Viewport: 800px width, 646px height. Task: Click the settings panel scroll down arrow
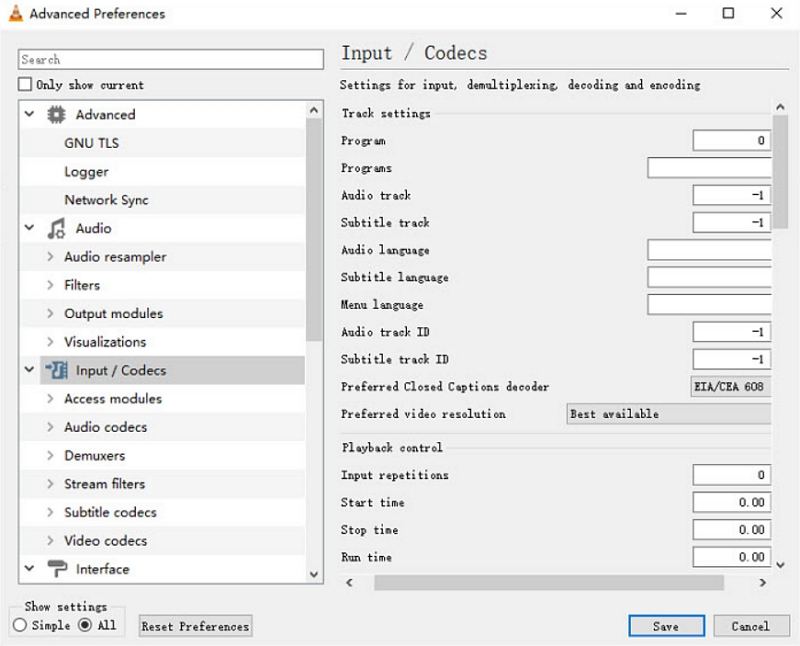(x=780, y=565)
